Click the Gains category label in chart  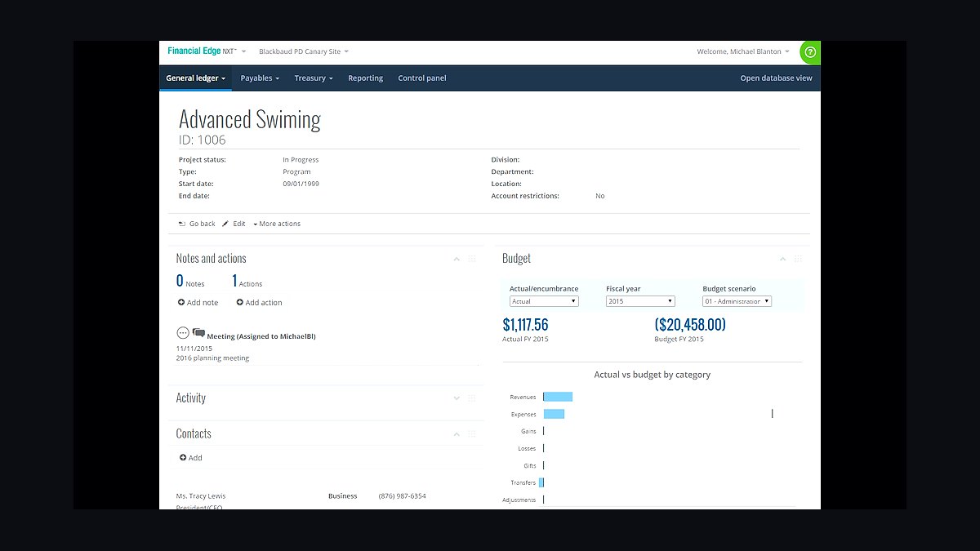tap(529, 431)
